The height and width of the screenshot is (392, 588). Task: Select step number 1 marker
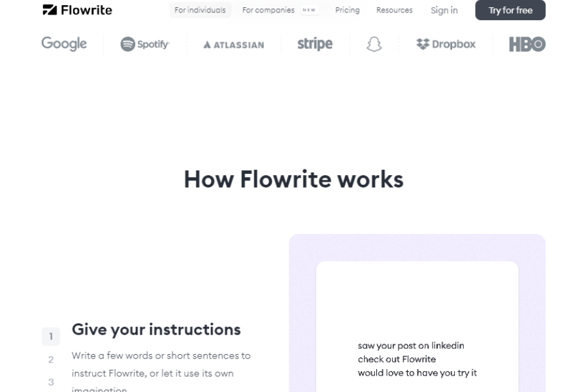(51, 336)
